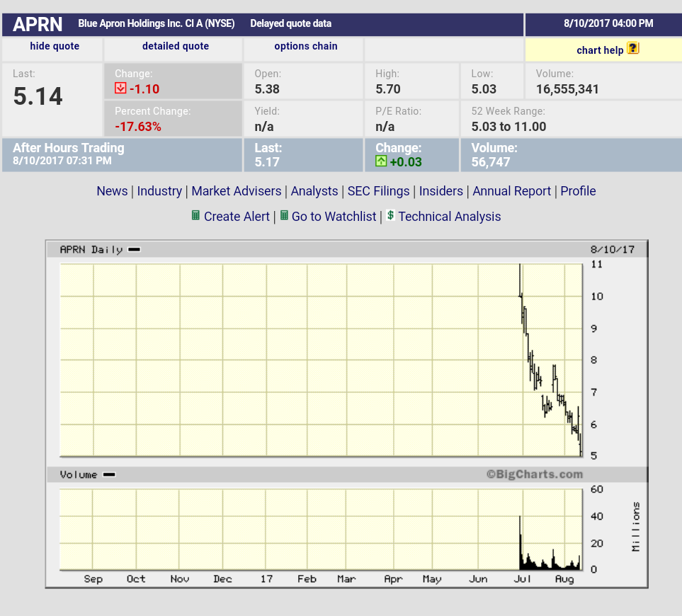The height and width of the screenshot is (616, 682).
Task: Click the after hours volume 56,747
Action: [x=491, y=162]
